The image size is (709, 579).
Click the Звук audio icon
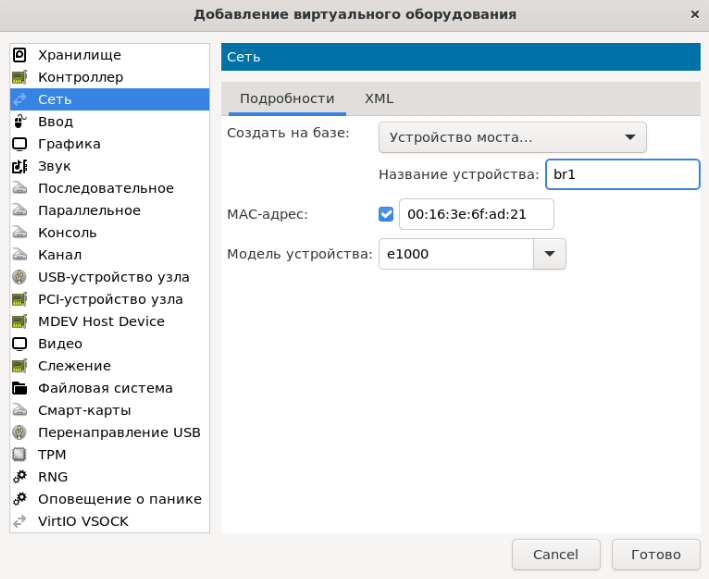(x=19, y=166)
